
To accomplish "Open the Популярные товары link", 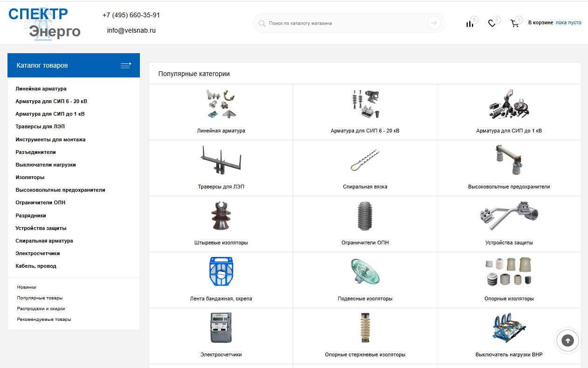I will [40, 298].
